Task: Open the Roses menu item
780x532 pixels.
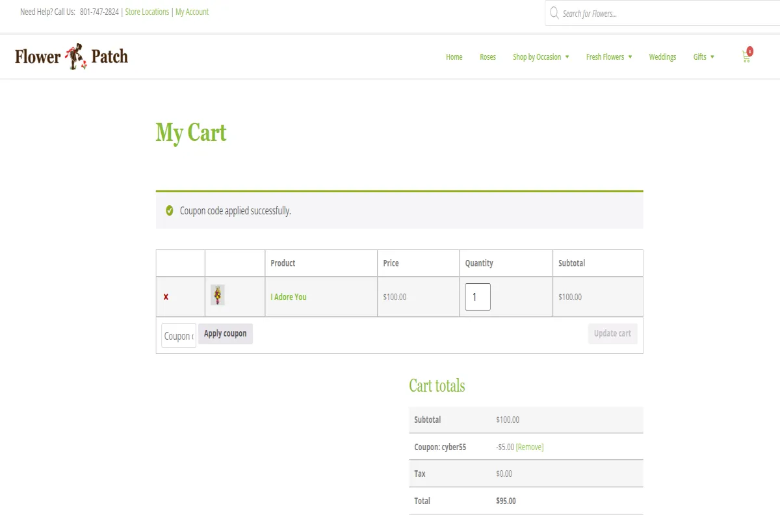Action: pos(487,57)
